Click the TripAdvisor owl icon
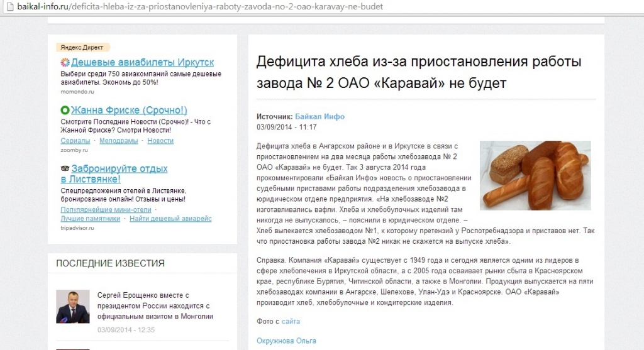Screen dimensions: 644x350 pyautogui.click(x=65, y=169)
